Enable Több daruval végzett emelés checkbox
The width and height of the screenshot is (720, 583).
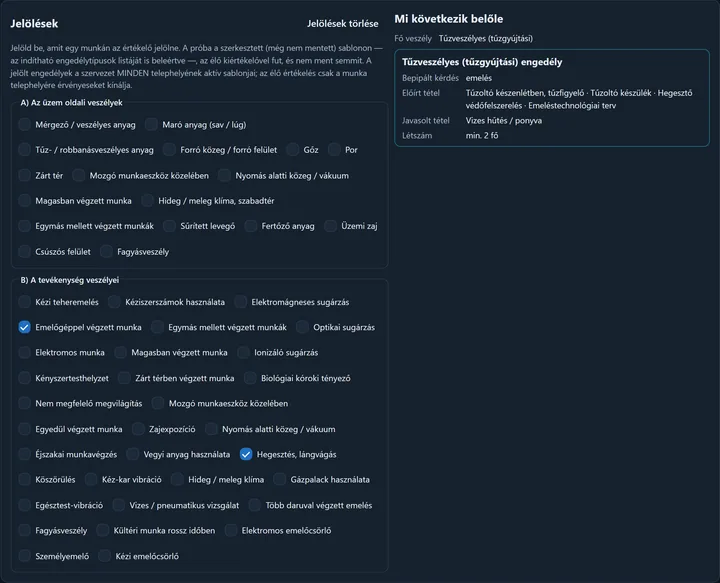[255, 505]
